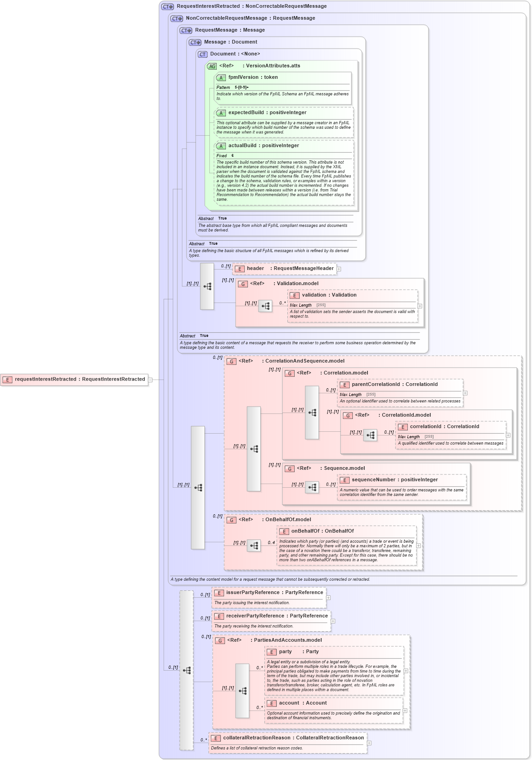Collapse the requestInterestRetracted root element
This screenshot has height=760, width=532.
[x=150, y=380]
